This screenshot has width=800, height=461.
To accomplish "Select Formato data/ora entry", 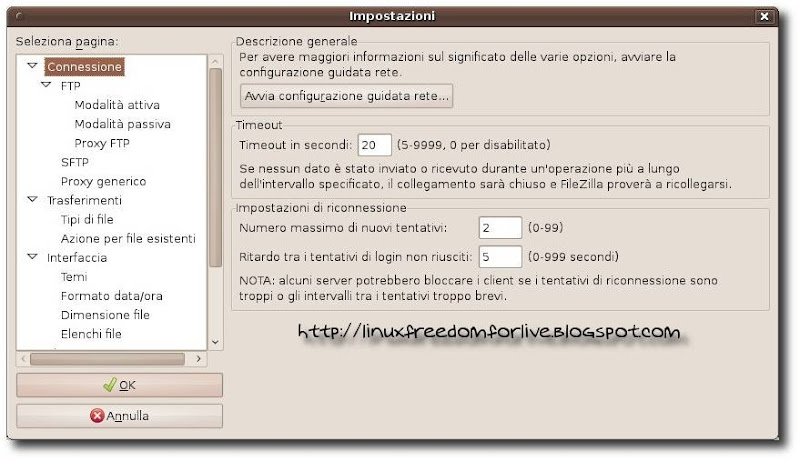I will (111, 296).
